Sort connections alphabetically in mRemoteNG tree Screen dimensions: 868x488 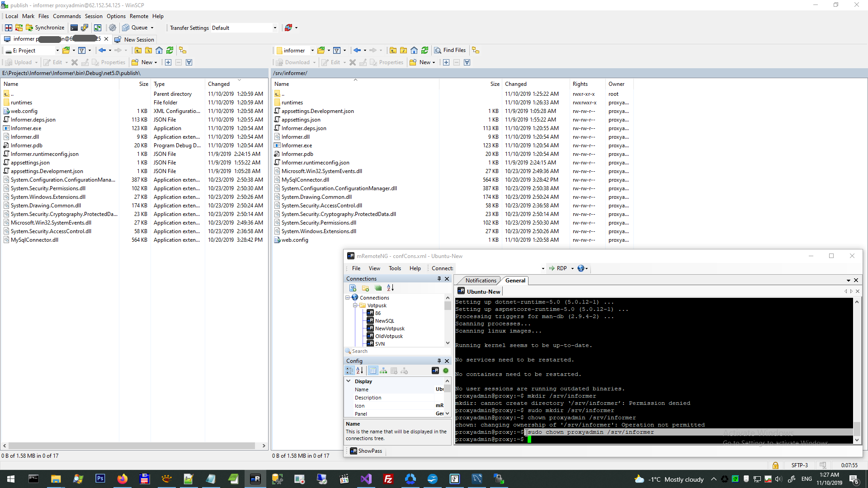click(391, 288)
